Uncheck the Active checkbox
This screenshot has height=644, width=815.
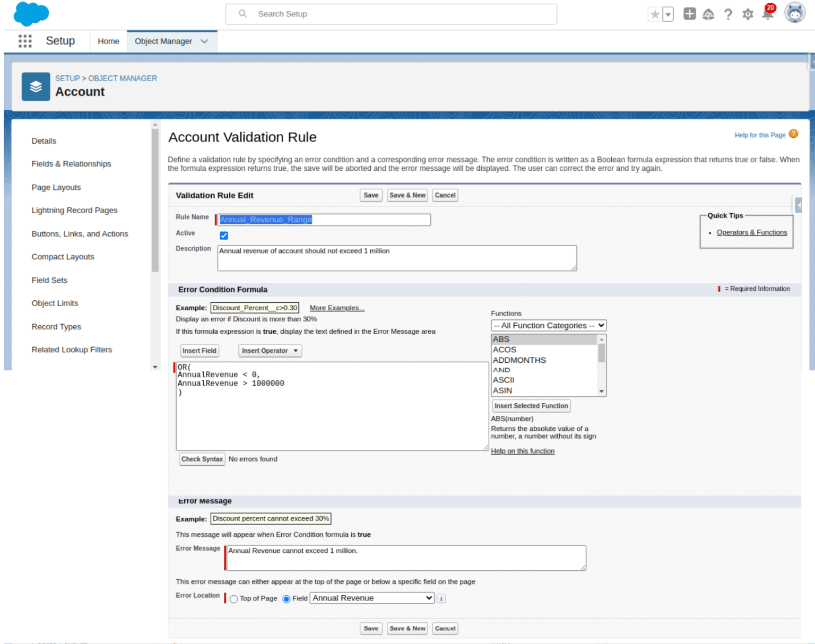tap(223, 236)
